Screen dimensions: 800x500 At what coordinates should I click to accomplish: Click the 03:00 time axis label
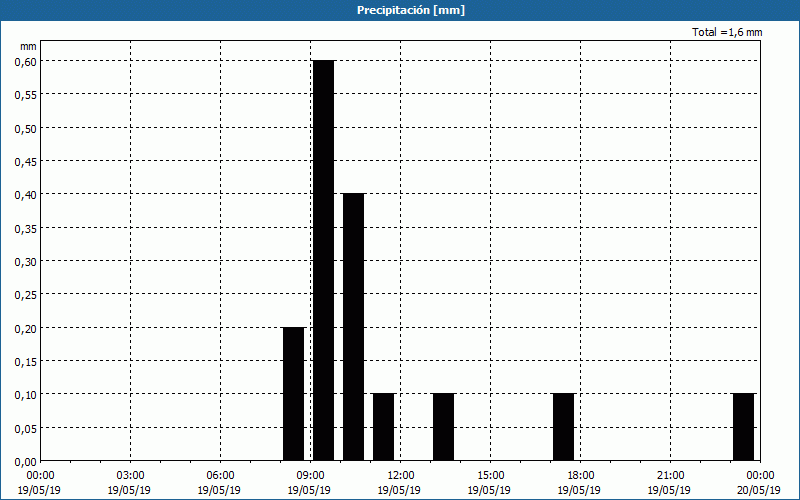pyautogui.click(x=130, y=476)
